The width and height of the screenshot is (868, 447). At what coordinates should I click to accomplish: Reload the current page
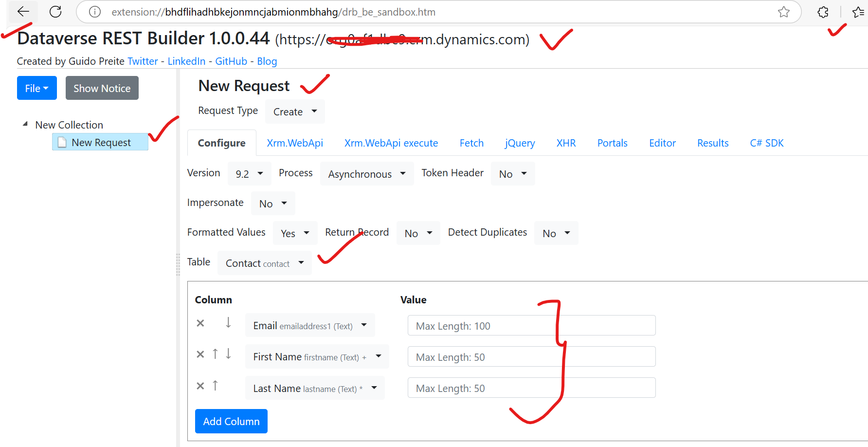point(55,12)
